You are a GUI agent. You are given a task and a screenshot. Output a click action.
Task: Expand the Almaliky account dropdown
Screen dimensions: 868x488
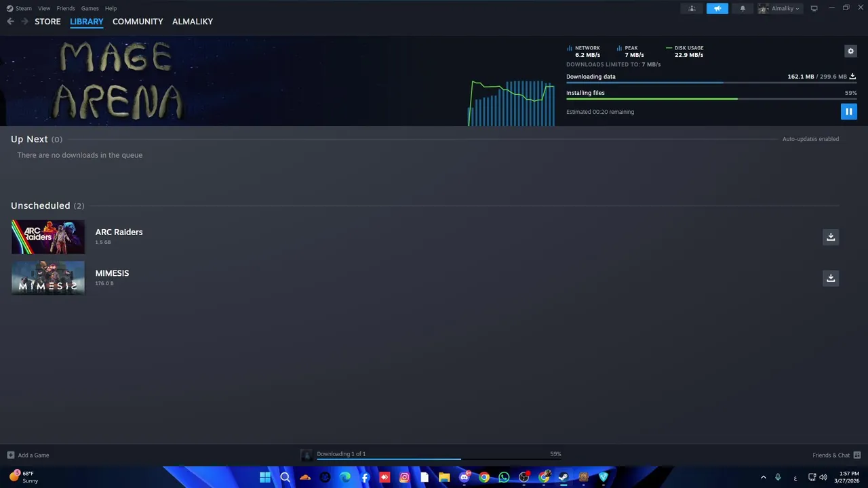[780, 8]
